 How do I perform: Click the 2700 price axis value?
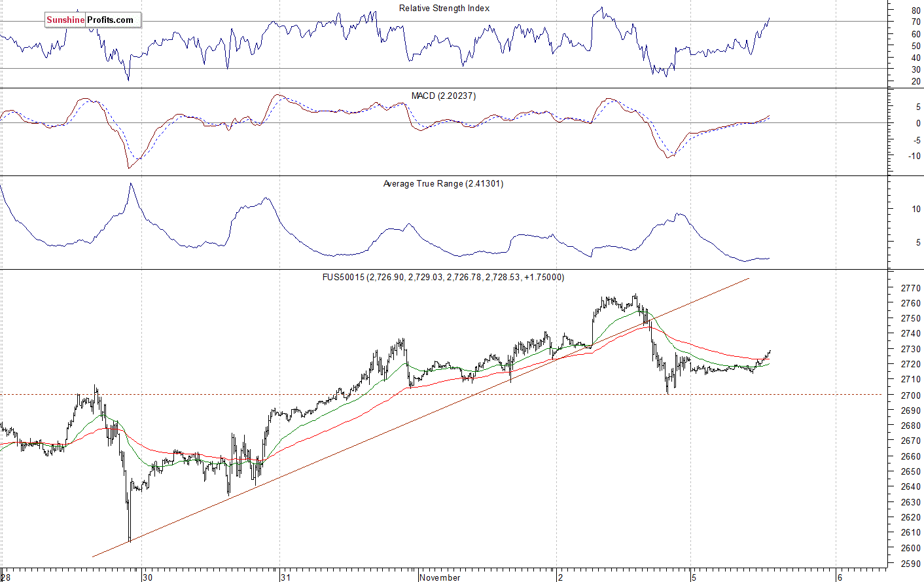tap(911, 395)
